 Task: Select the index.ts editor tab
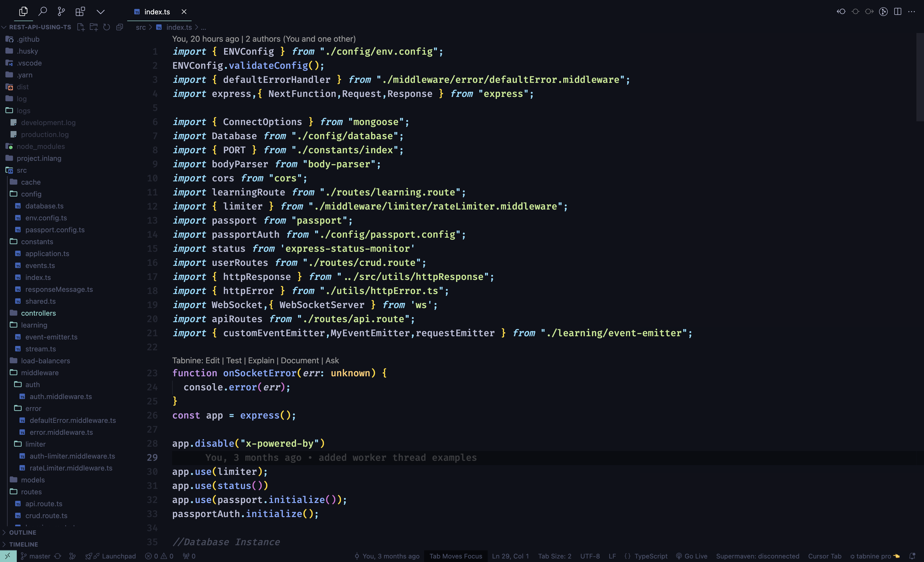pyautogui.click(x=157, y=12)
